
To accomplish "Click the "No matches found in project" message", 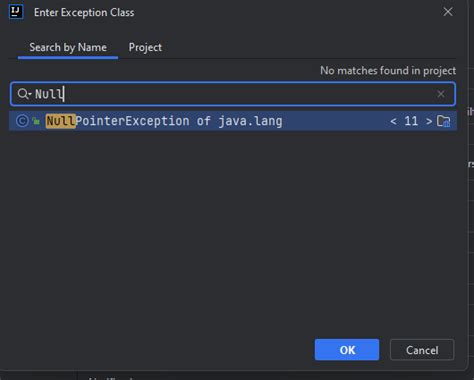I will (x=388, y=71).
